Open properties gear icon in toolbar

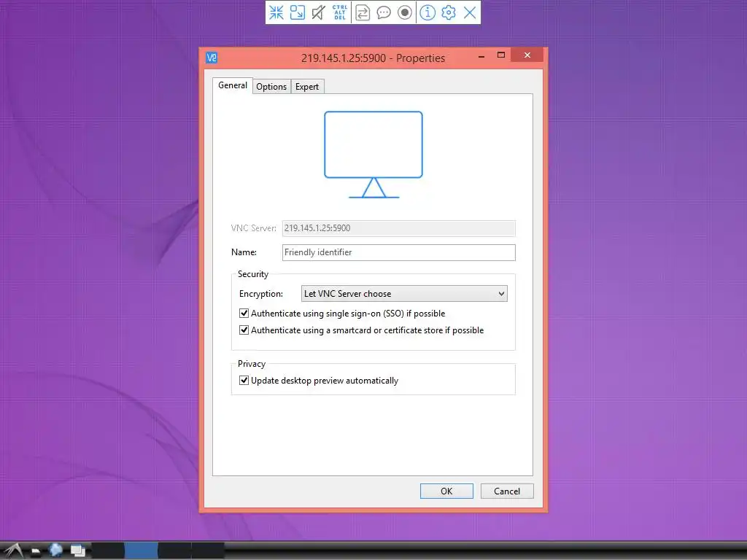click(x=449, y=12)
